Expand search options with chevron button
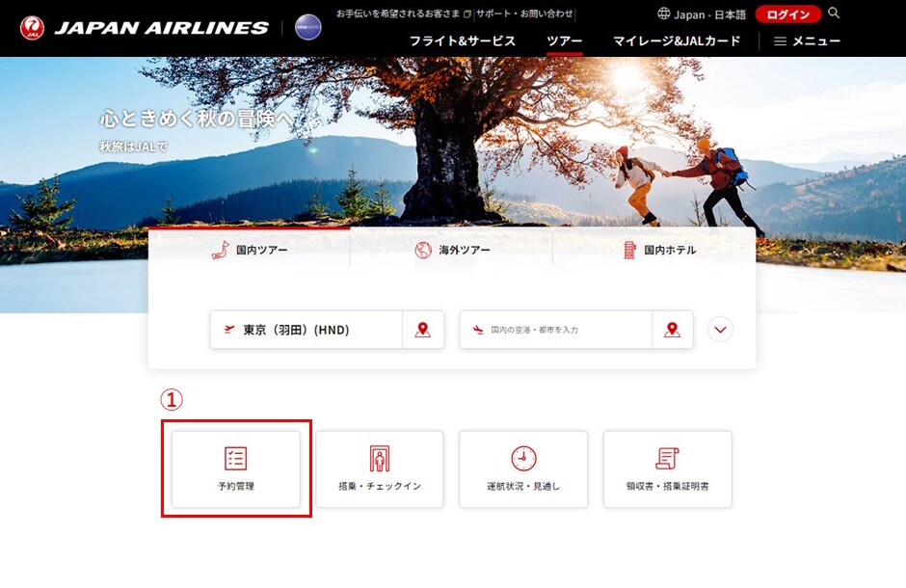This screenshot has height=588, width=906. [x=720, y=330]
